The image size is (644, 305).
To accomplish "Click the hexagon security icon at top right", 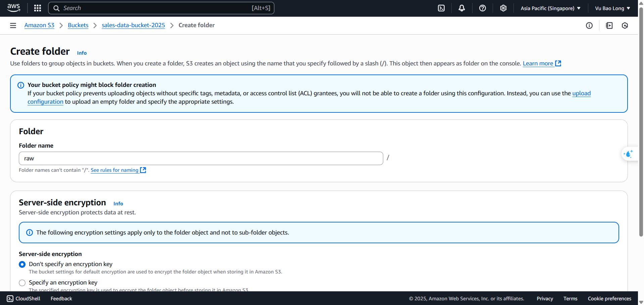I will click(x=625, y=26).
